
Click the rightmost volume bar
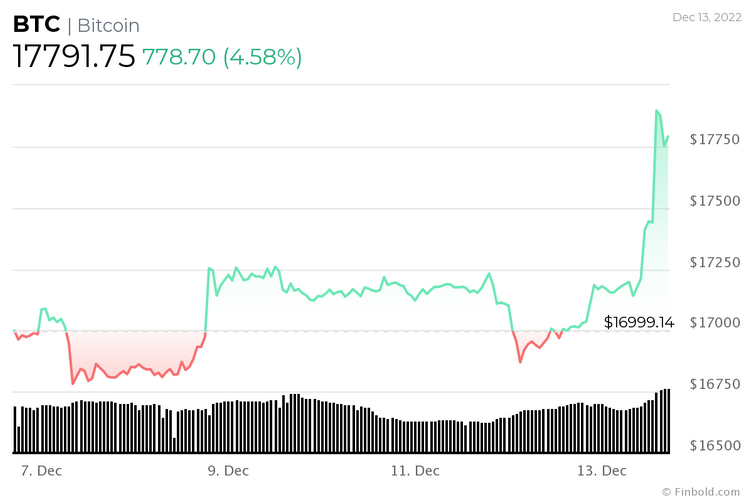click(x=667, y=420)
